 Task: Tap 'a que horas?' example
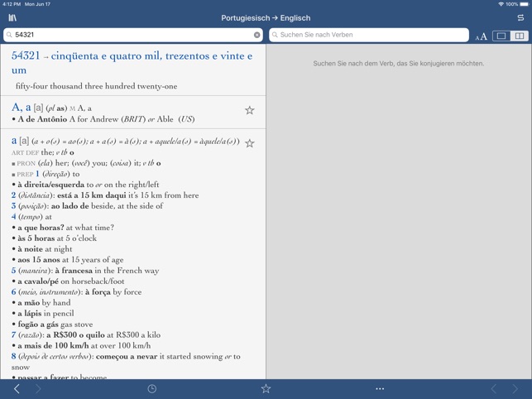coord(41,228)
